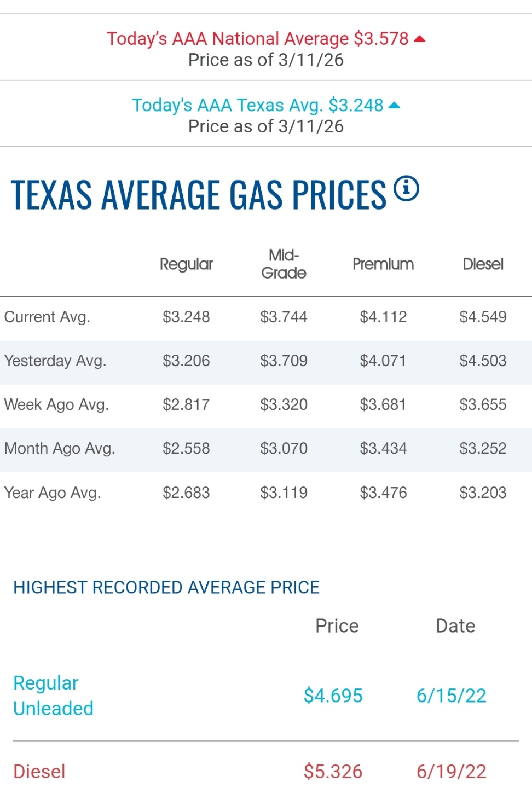Click the Month Ago Avg. row label

[60, 449]
